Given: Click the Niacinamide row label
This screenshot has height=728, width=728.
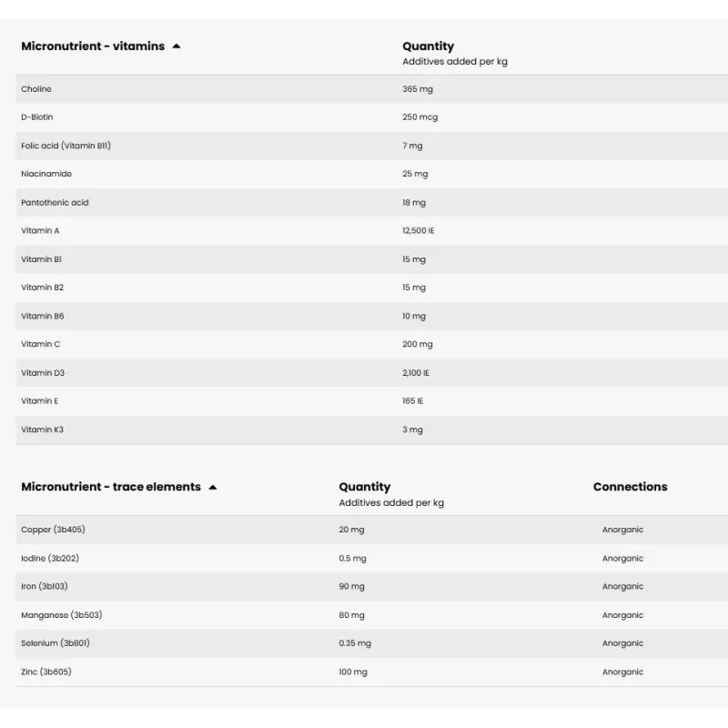Looking at the screenshot, I should pos(46,174).
